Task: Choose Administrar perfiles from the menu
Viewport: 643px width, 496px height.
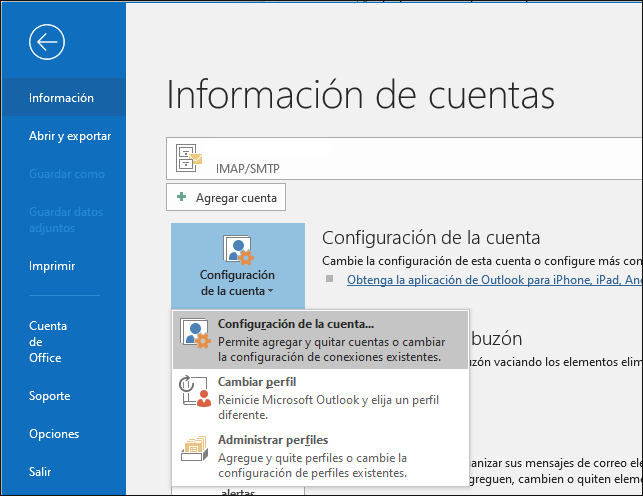Action: coord(320,456)
